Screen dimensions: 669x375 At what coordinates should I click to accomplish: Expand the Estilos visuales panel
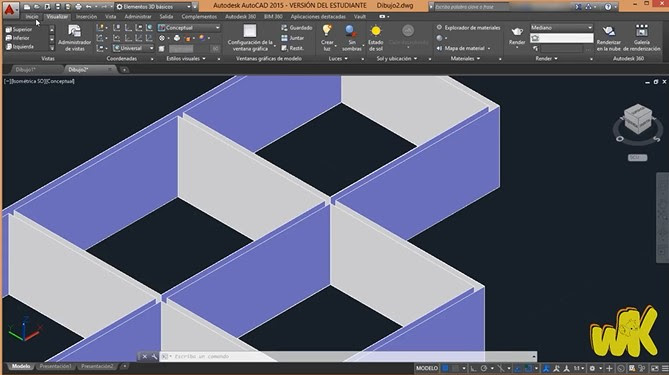click(x=186, y=58)
